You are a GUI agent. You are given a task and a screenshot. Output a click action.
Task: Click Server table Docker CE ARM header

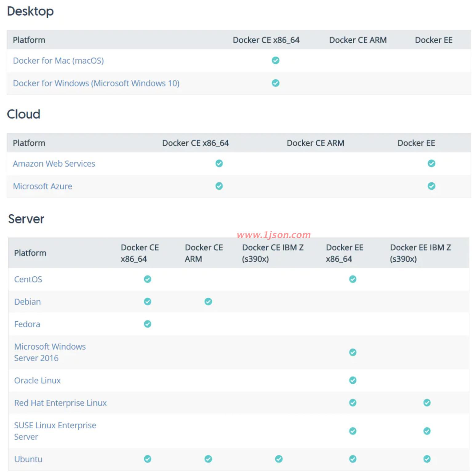(x=204, y=253)
